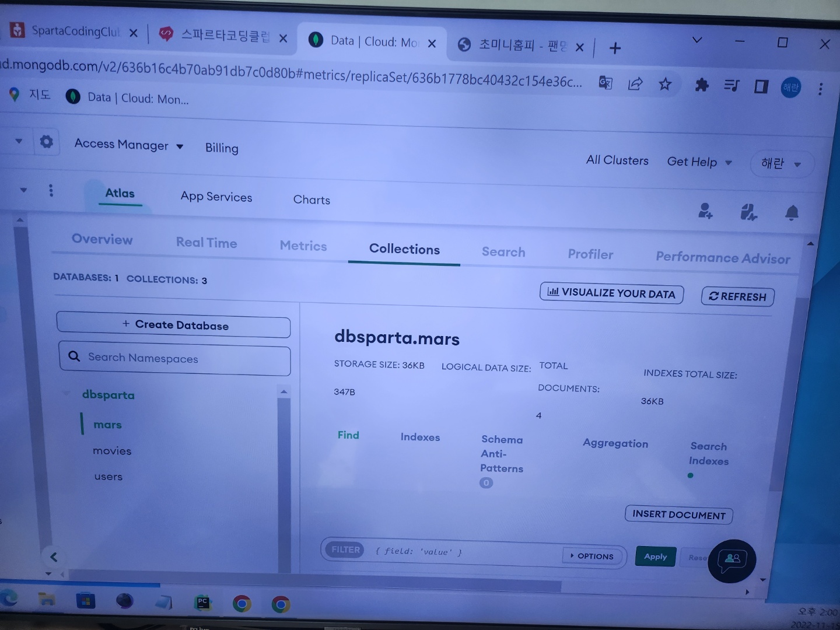The height and width of the screenshot is (630, 840).
Task: Open Microsoft Store from the taskbar
Action: (x=85, y=601)
